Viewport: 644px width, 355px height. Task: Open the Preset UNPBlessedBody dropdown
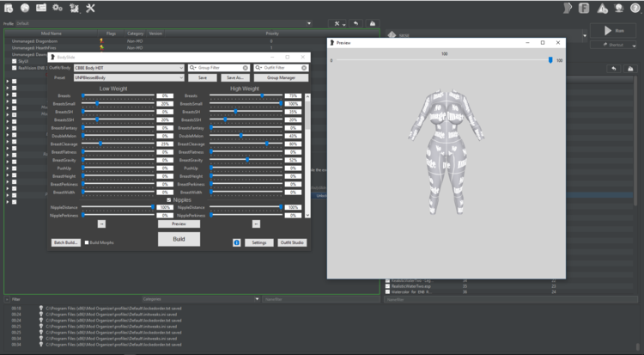(x=129, y=77)
